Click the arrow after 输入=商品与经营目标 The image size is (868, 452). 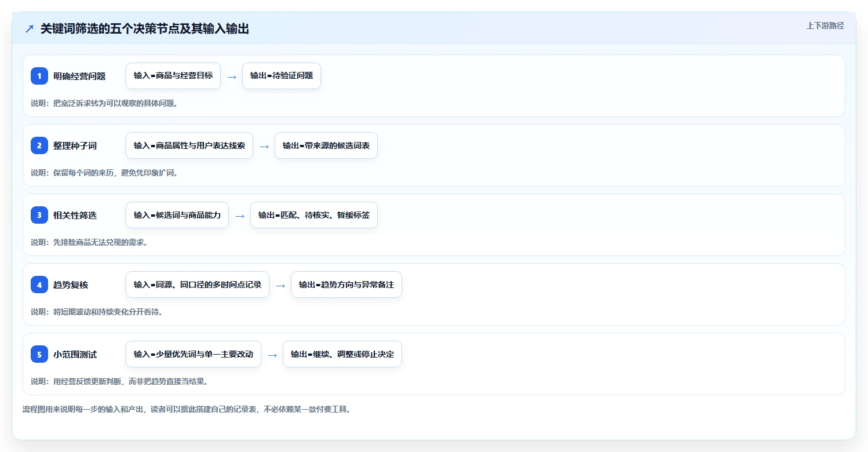pyautogui.click(x=232, y=76)
